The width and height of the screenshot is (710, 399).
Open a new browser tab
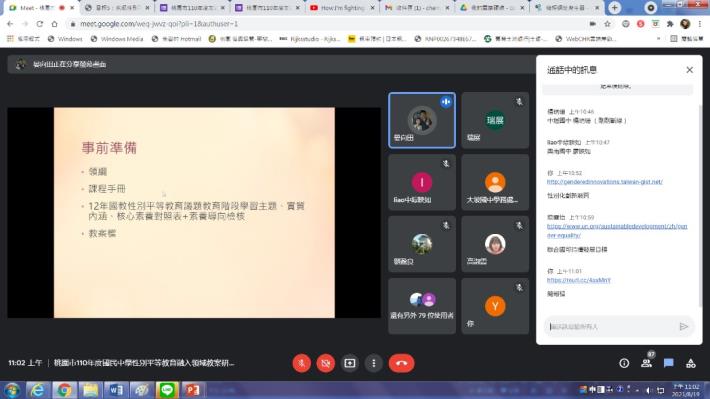coord(614,8)
